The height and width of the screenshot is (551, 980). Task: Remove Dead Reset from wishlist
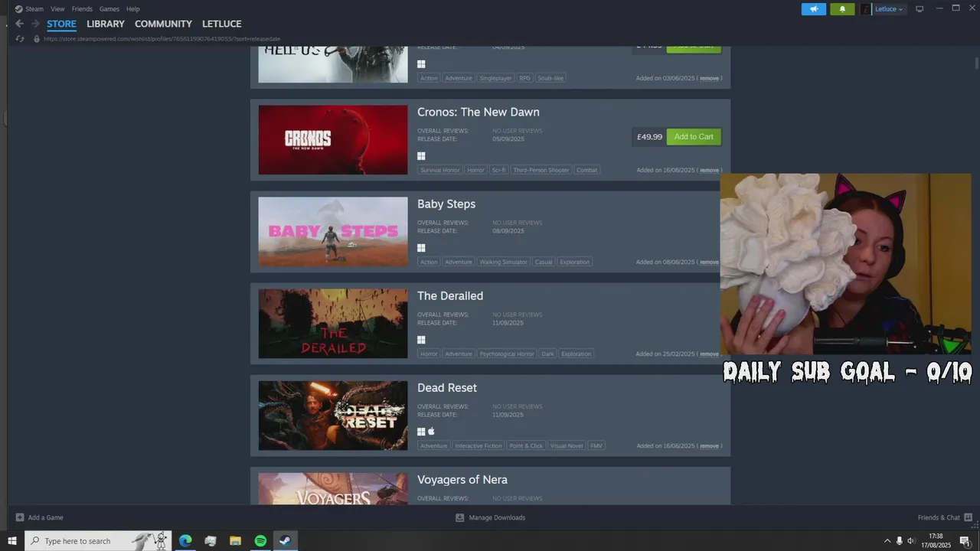click(709, 445)
